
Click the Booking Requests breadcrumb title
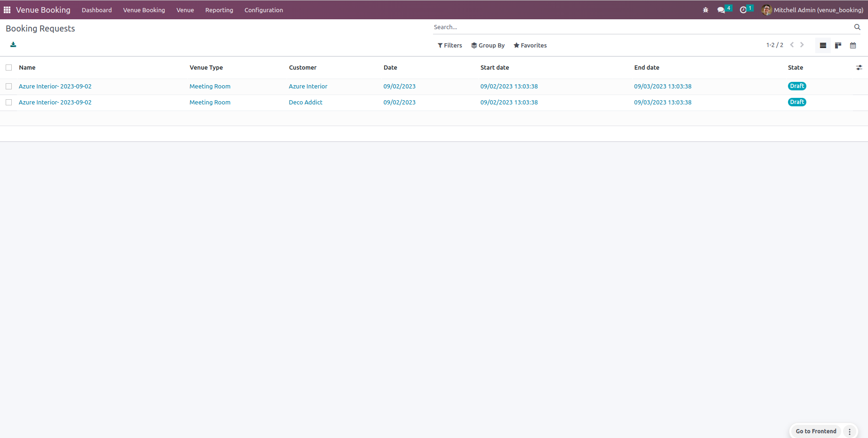[40, 29]
